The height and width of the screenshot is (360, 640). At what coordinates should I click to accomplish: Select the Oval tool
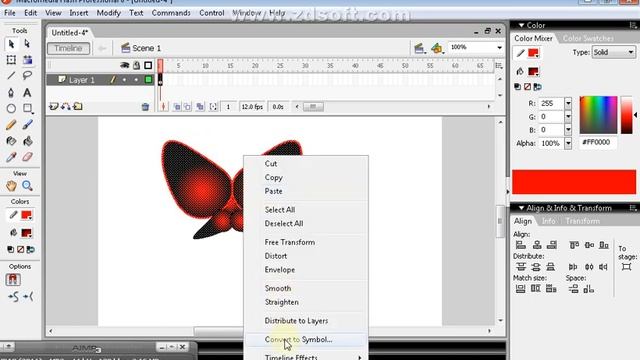click(11, 109)
